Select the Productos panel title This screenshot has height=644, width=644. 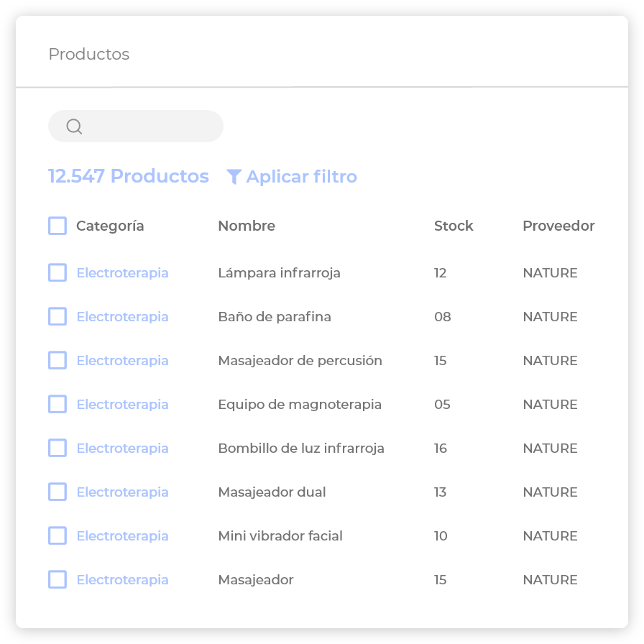point(89,55)
